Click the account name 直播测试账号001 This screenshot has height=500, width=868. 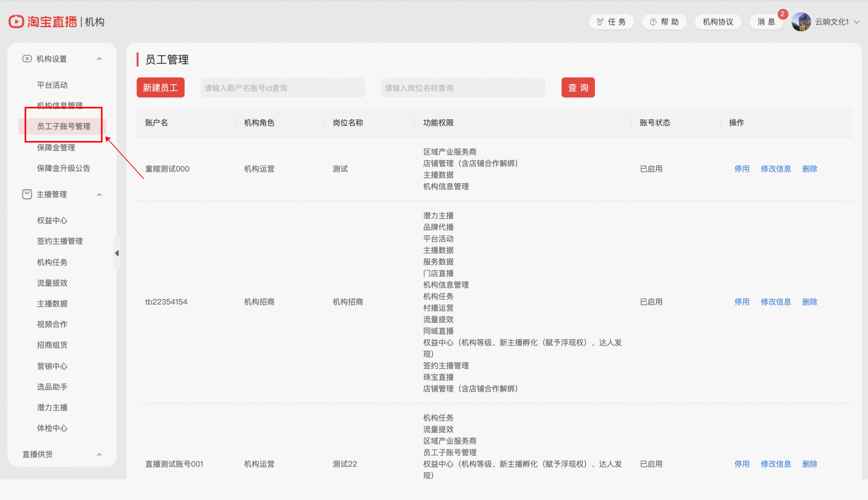(x=174, y=464)
